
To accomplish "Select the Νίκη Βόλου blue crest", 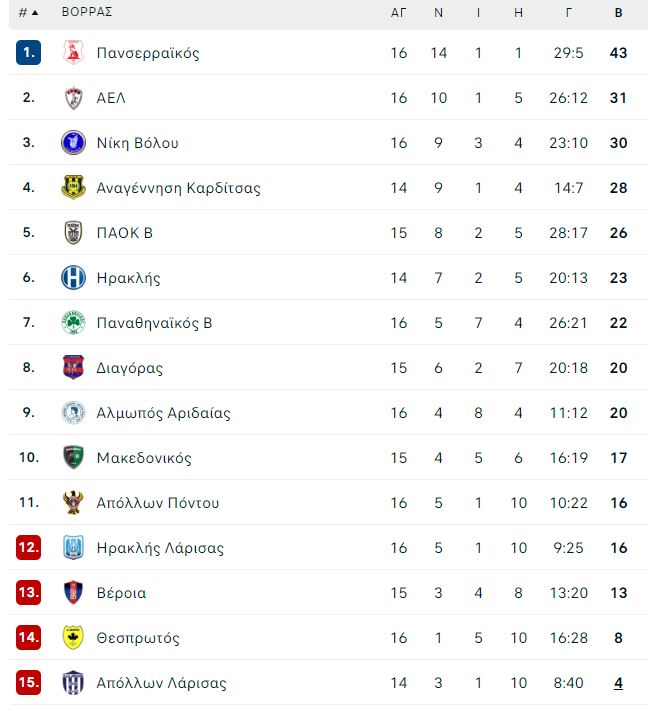I will click(73, 142).
